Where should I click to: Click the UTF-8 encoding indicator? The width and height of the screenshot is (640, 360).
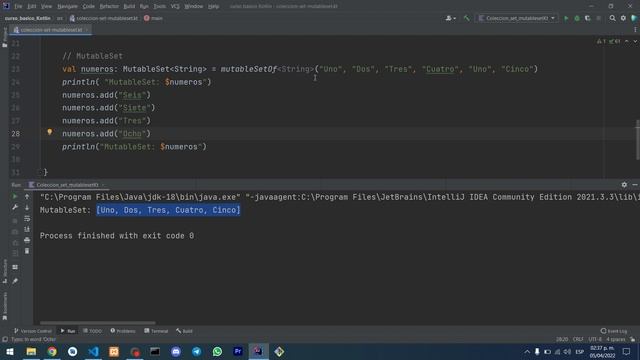pyautogui.click(x=595, y=339)
